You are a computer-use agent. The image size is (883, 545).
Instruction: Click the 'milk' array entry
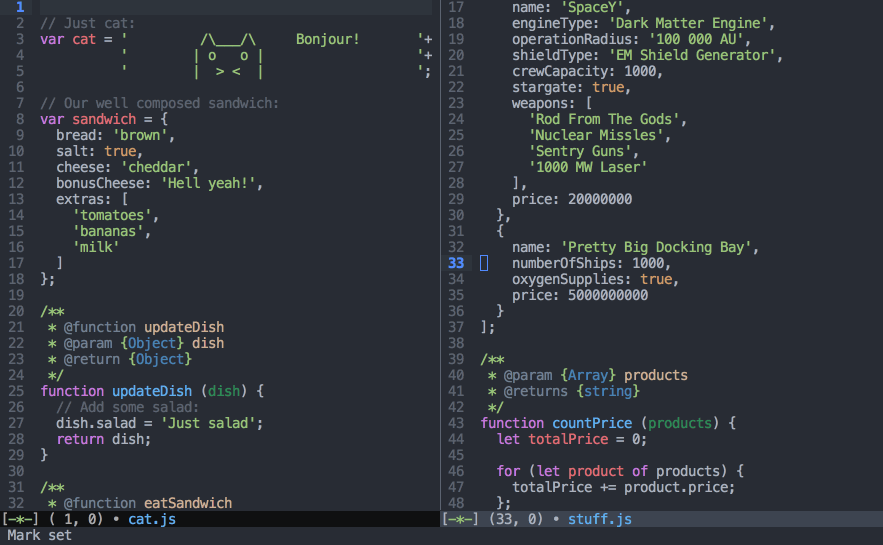click(x=96, y=247)
